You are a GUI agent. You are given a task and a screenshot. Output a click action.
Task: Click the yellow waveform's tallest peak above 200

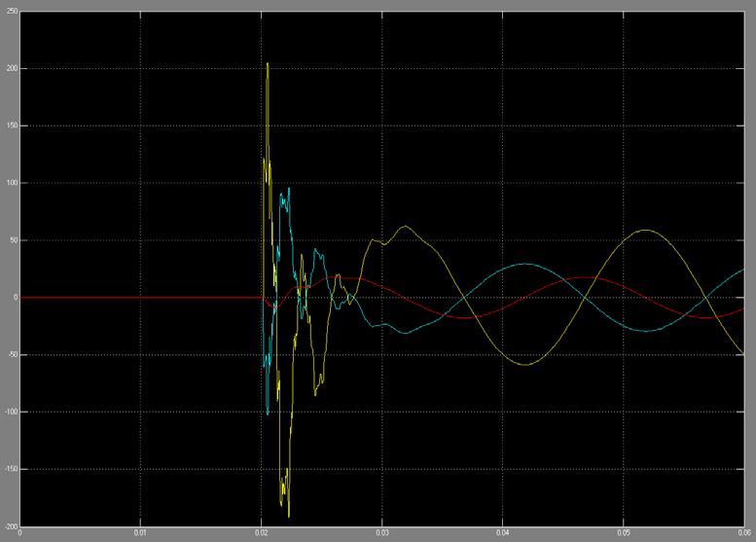pos(268,63)
